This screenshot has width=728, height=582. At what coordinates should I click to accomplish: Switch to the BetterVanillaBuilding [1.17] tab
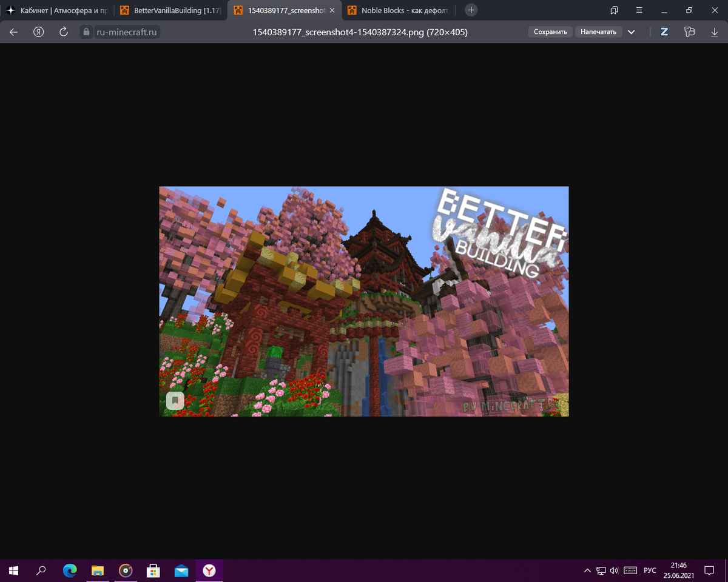[170, 10]
